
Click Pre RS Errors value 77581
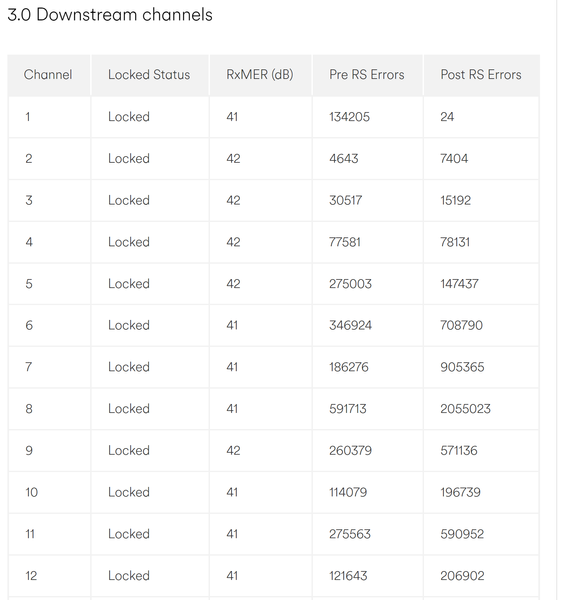click(345, 242)
